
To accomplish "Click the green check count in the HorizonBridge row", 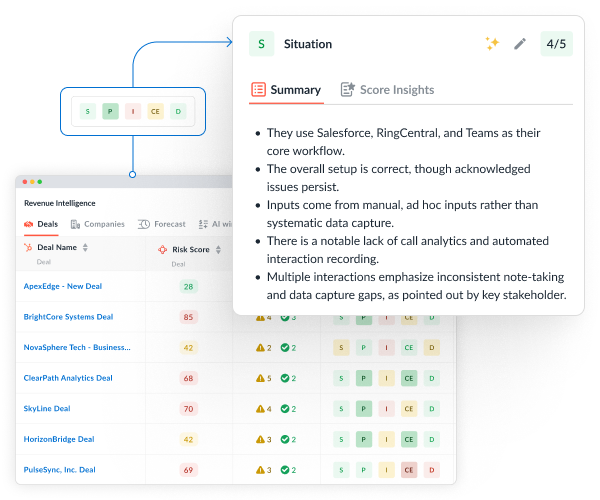I will click(x=288, y=440).
